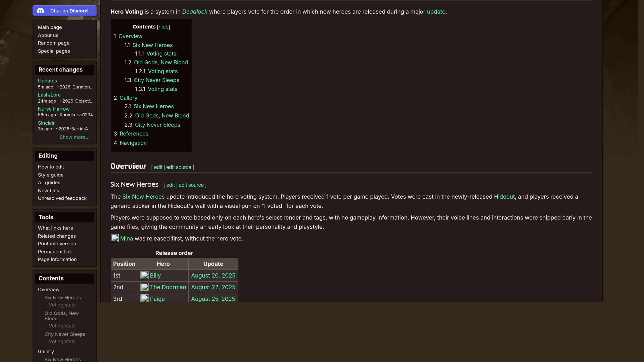Click Billy's hero icon in table

point(144,275)
